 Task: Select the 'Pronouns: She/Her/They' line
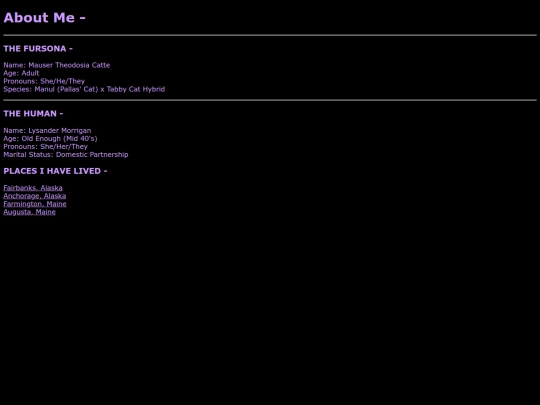[x=45, y=146]
